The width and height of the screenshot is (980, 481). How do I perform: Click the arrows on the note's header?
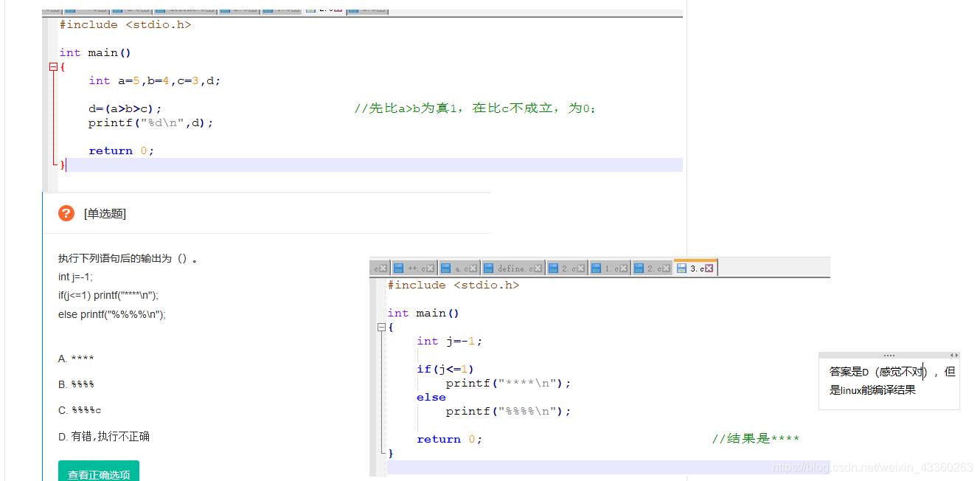tap(953, 355)
